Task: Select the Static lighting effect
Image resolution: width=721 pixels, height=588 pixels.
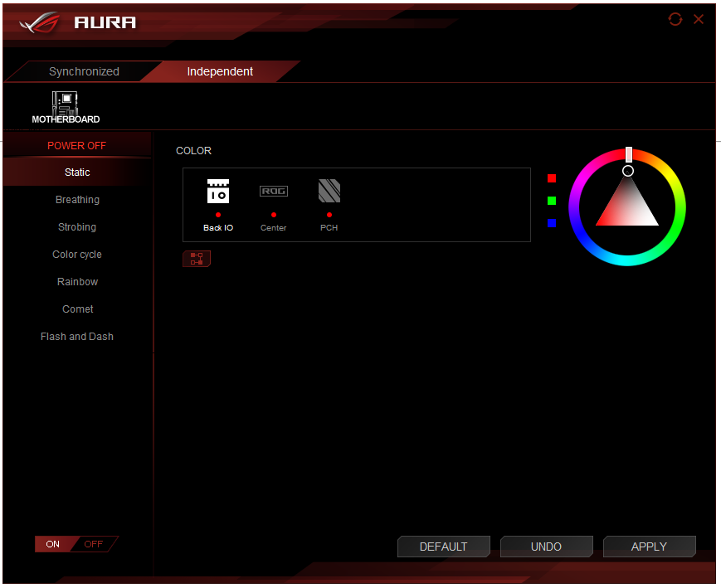Action: tap(77, 173)
